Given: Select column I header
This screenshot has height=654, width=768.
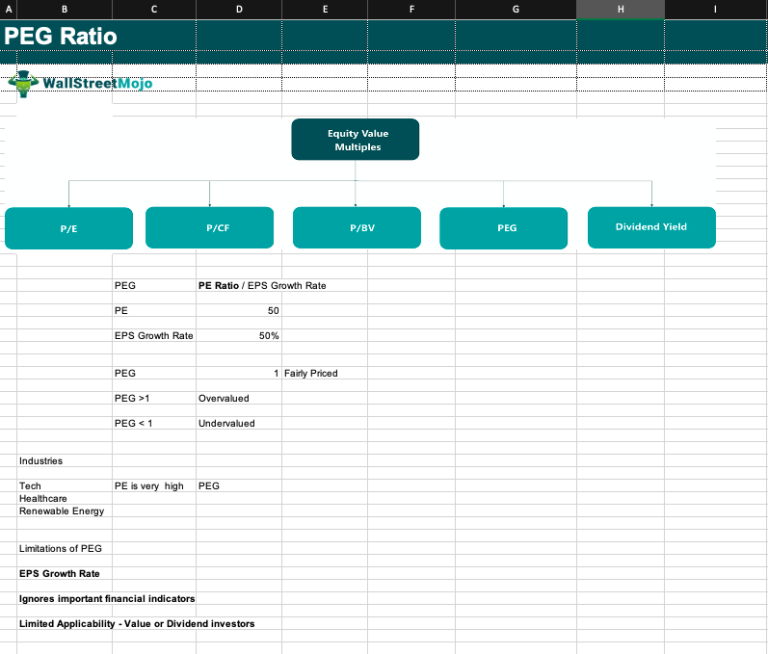Looking at the screenshot, I should [x=716, y=9].
